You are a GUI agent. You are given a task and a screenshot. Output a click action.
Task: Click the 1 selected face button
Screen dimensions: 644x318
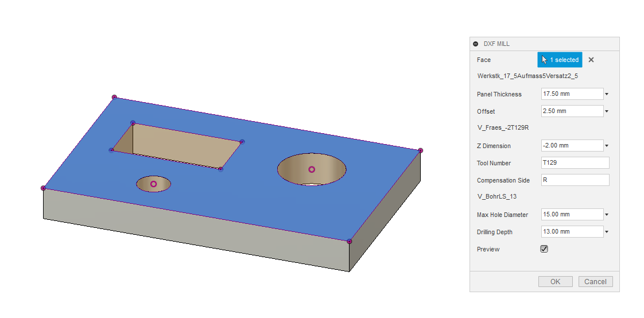click(560, 60)
